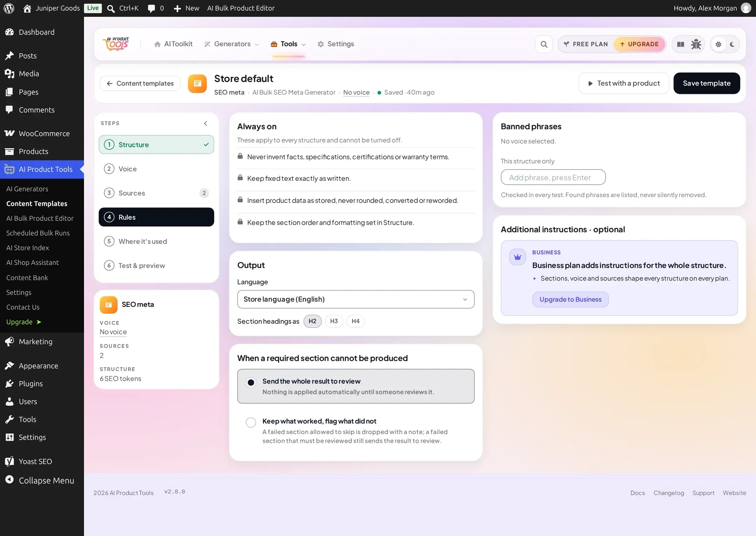This screenshot has height=536, width=756.
Task: Go back to Content templates
Action: [140, 83]
